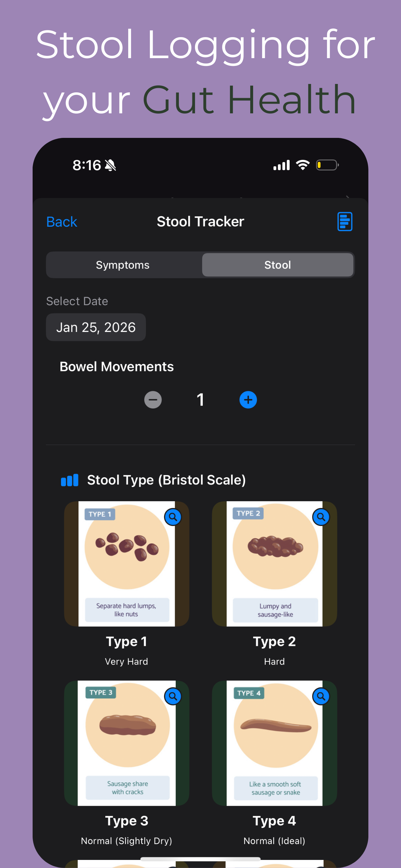Image resolution: width=401 pixels, height=868 pixels.
Task: Magnify the Type 4 stool image
Action: 321,696
